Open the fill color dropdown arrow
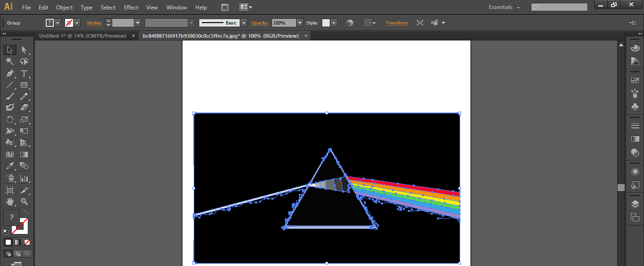Viewport: 644px width, 266px height. (x=58, y=23)
